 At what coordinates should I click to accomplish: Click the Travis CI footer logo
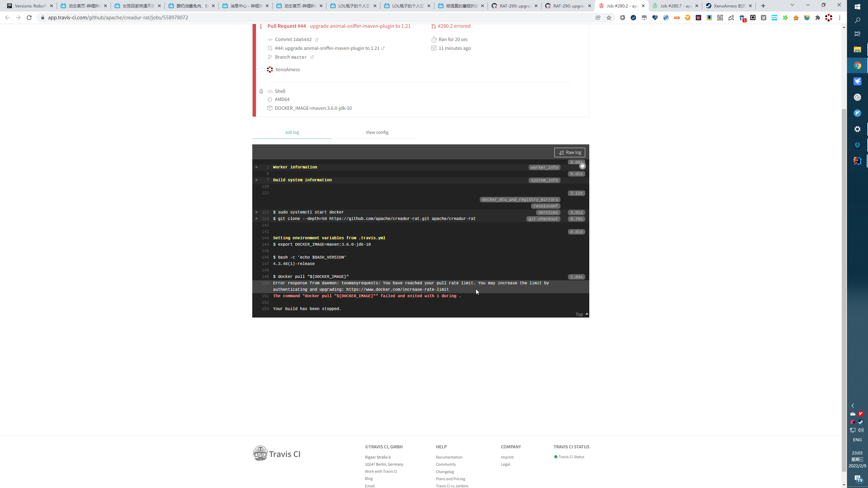click(x=277, y=453)
